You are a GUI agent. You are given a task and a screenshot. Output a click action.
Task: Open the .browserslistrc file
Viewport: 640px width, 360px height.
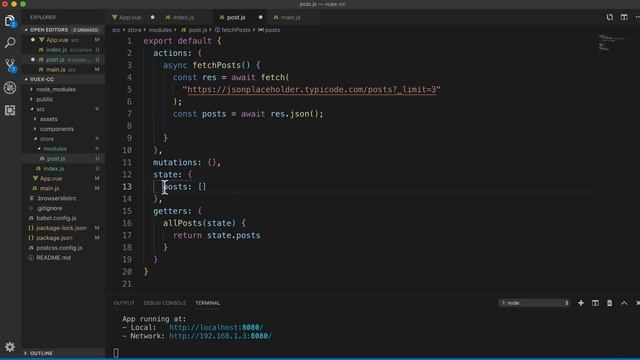pos(56,198)
